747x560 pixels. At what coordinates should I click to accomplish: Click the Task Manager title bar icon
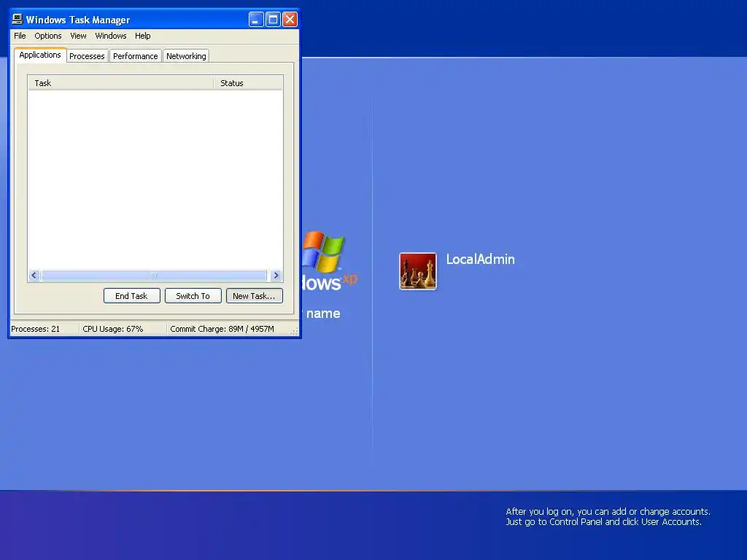[x=18, y=19]
